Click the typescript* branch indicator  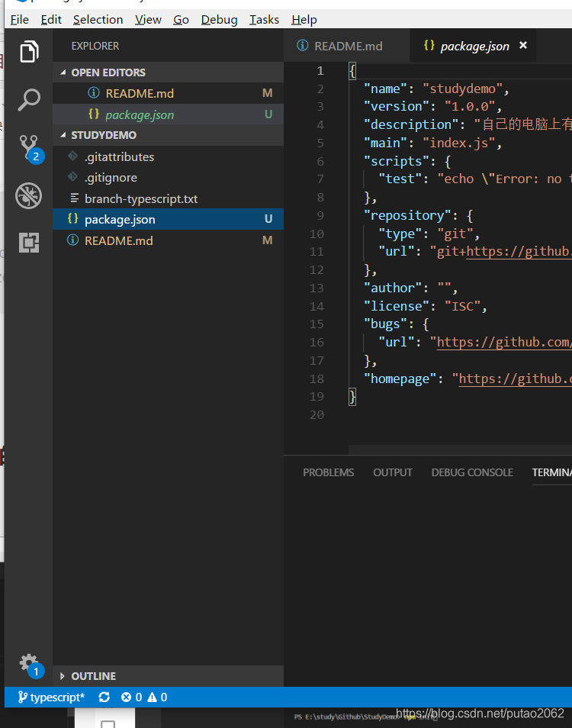pyautogui.click(x=51, y=697)
